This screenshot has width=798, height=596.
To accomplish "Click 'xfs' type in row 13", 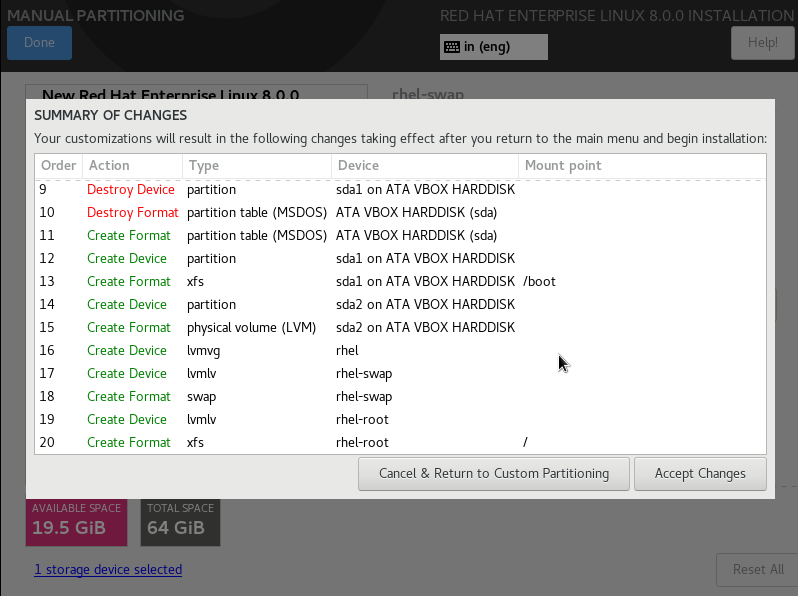I will (195, 281).
